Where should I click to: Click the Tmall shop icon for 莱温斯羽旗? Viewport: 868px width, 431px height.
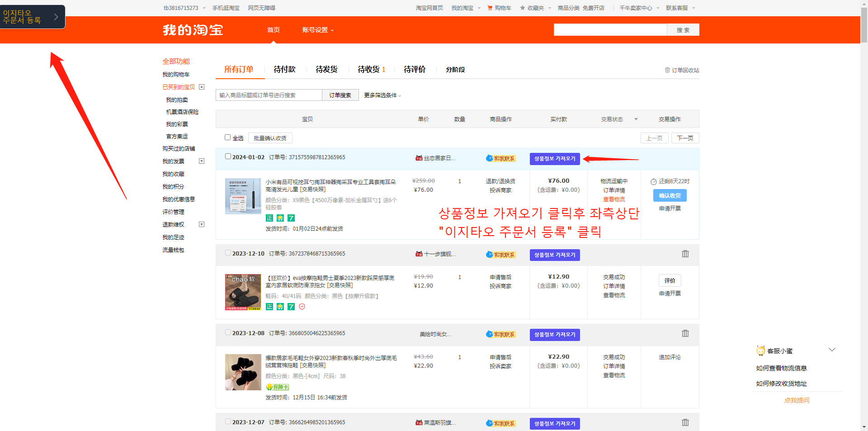(x=419, y=422)
